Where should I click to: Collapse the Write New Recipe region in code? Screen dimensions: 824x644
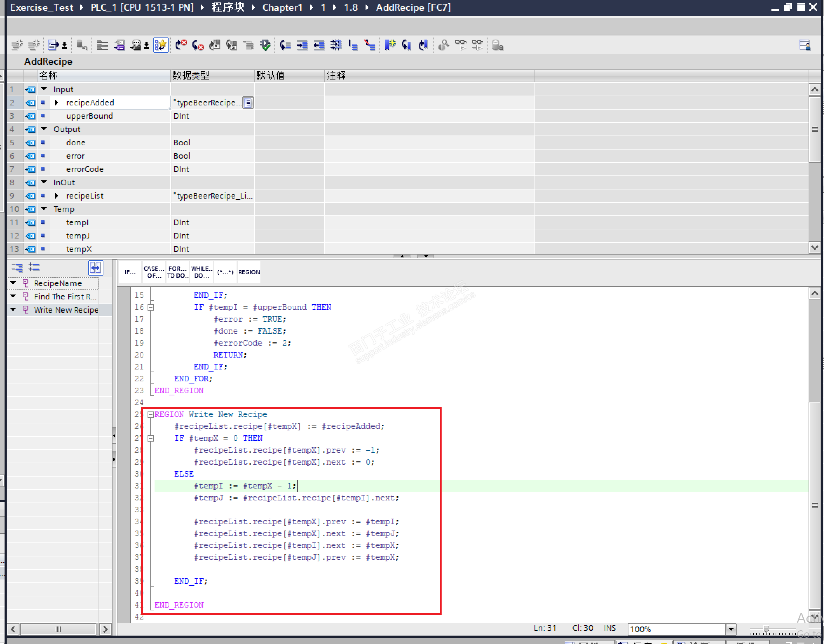pyautogui.click(x=151, y=414)
